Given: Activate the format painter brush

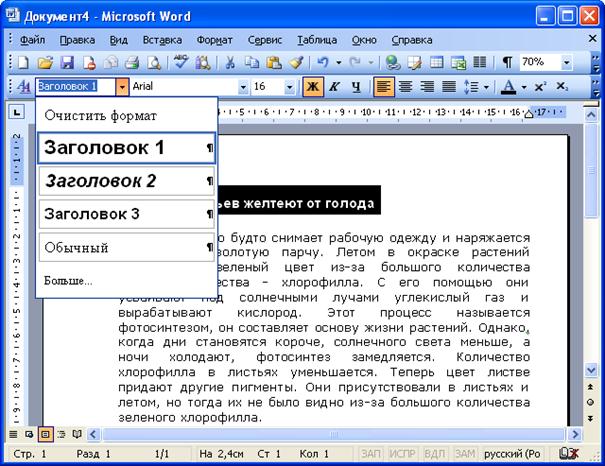Looking at the screenshot, I should tap(296, 62).
